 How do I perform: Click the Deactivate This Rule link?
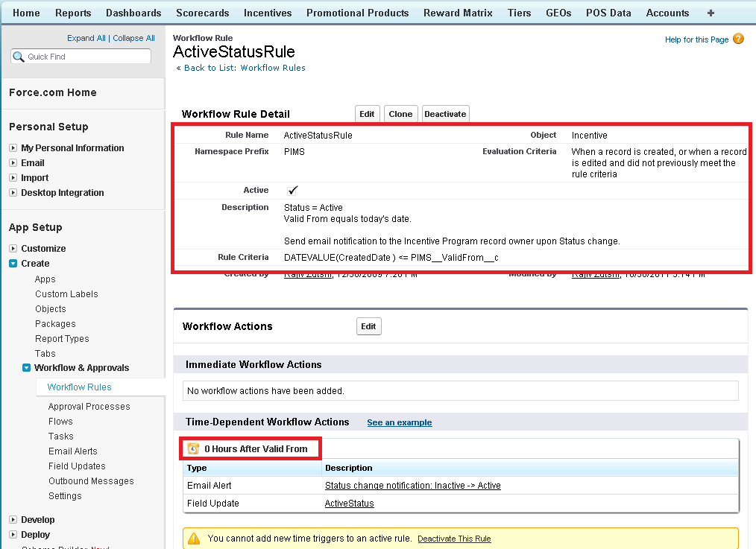tap(454, 539)
